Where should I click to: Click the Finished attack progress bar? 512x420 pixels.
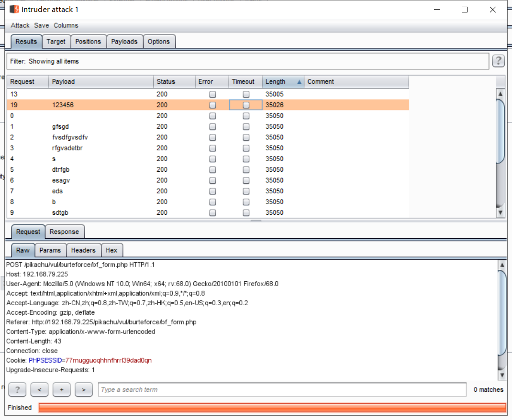[x=272, y=408]
